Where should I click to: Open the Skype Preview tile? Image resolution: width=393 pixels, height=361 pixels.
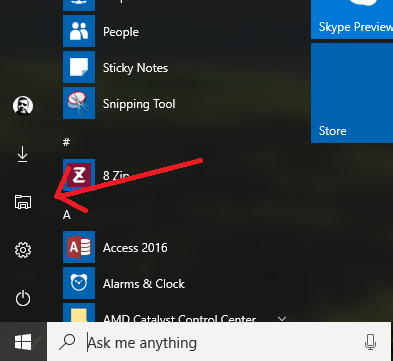point(352,19)
